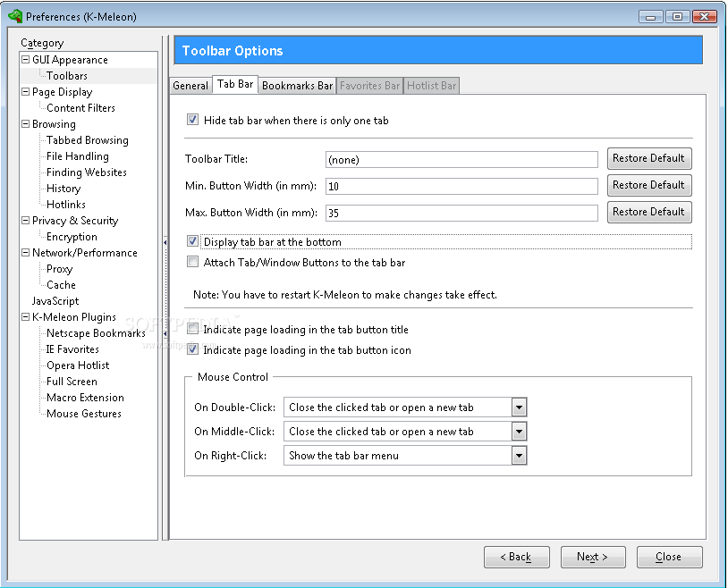Collapse the Privacy & Security tree node

pos(26,221)
